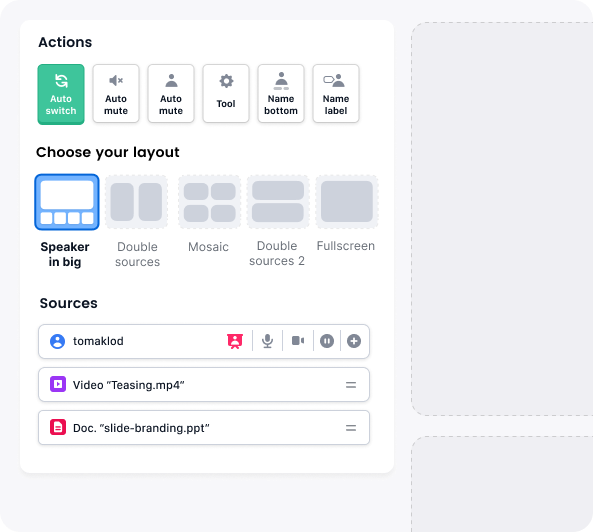Select the Video "Teasing.mp4" source
The width and height of the screenshot is (593, 532).
tap(204, 385)
